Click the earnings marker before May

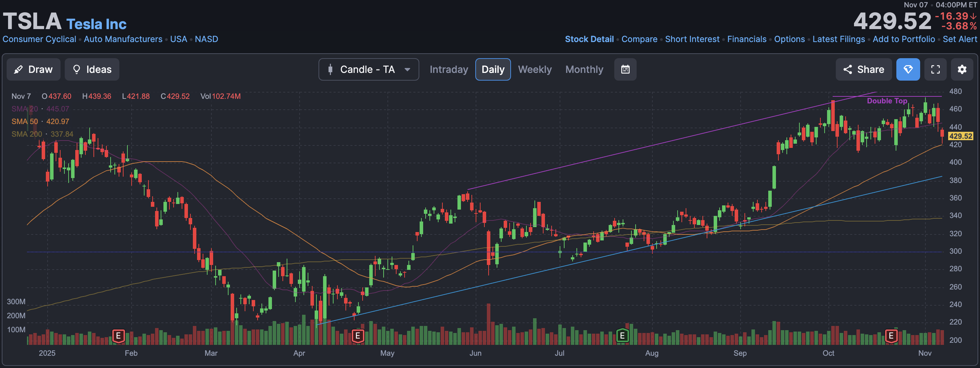point(358,336)
